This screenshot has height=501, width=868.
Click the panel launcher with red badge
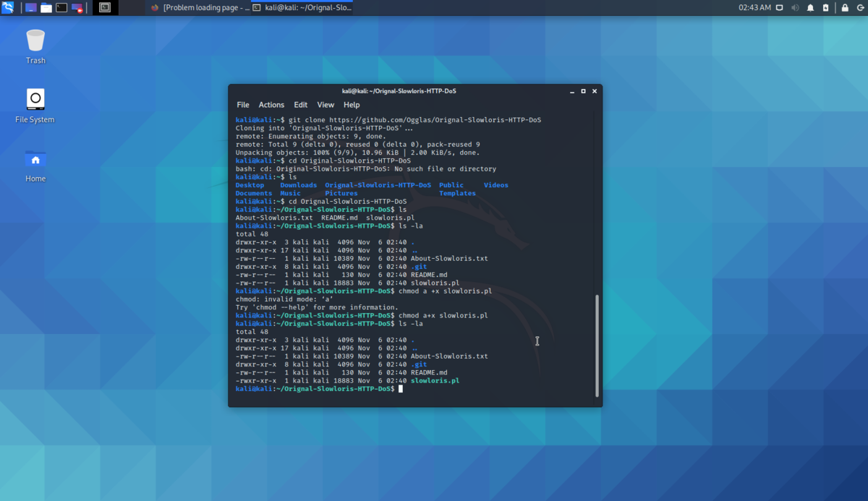pos(77,8)
